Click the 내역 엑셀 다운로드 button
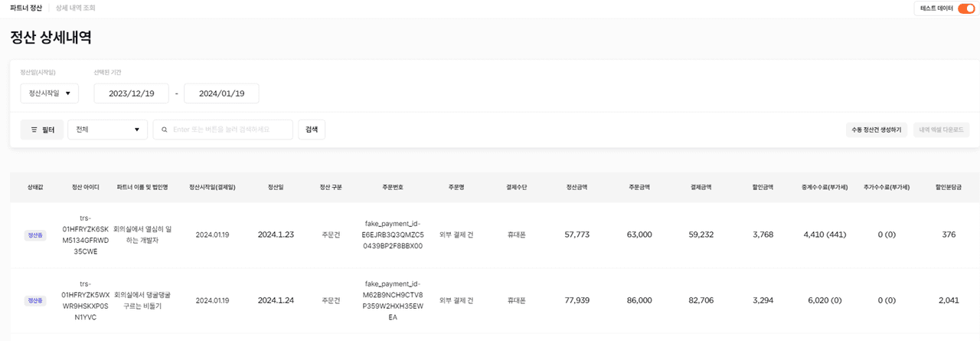The height and width of the screenshot is (341, 980). [x=941, y=130]
